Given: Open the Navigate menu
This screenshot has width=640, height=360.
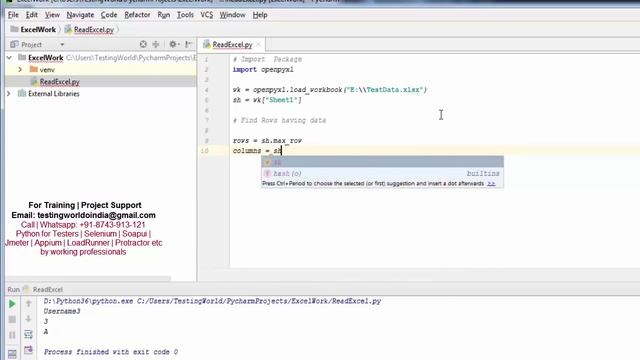Looking at the screenshot, I should [x=80, y=15].
